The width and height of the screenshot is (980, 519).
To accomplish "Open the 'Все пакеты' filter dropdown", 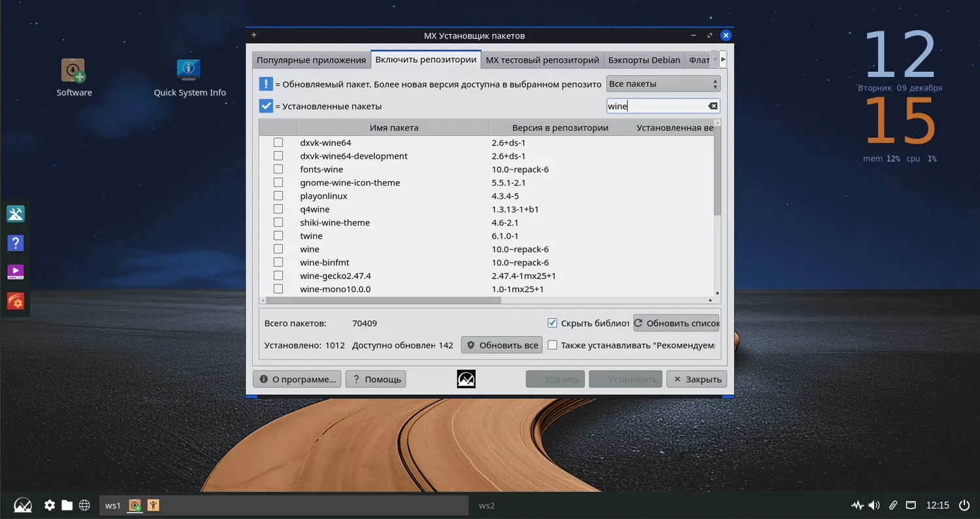I will point(663,84).
